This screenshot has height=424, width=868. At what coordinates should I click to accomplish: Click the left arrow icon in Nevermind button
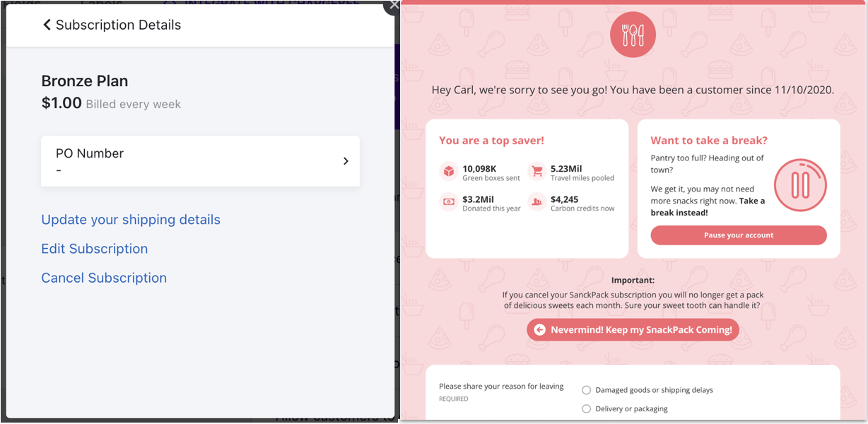coord(540,330)
